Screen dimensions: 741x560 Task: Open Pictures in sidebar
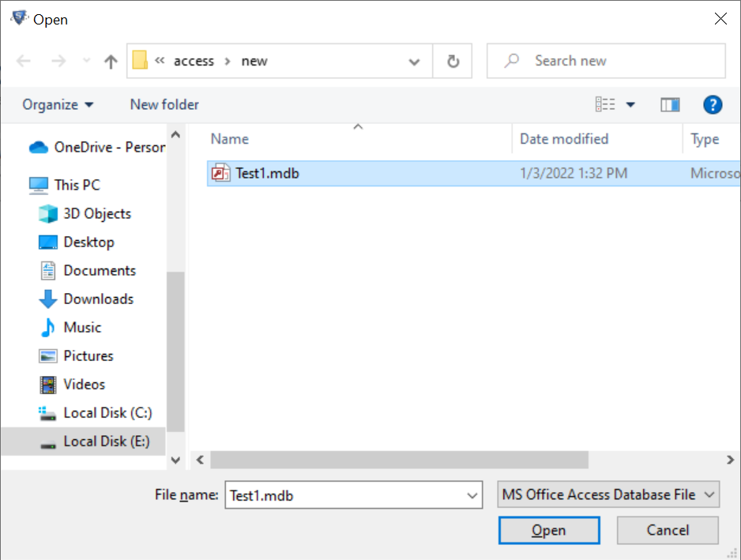[x=76, y=356]
